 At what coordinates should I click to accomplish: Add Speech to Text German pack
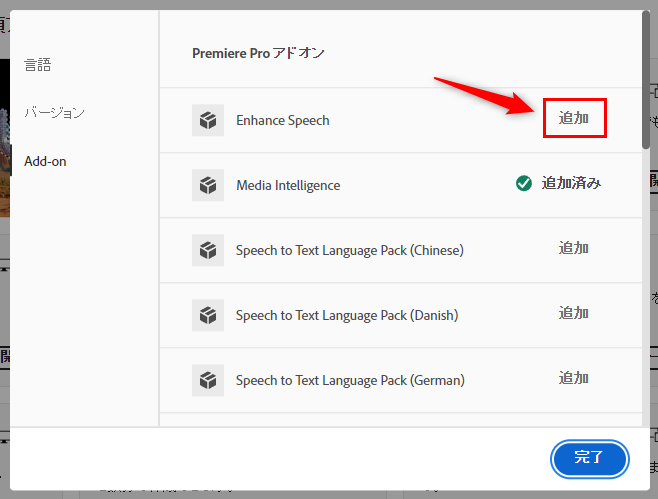pyautogui.click(x=574, y=378)
